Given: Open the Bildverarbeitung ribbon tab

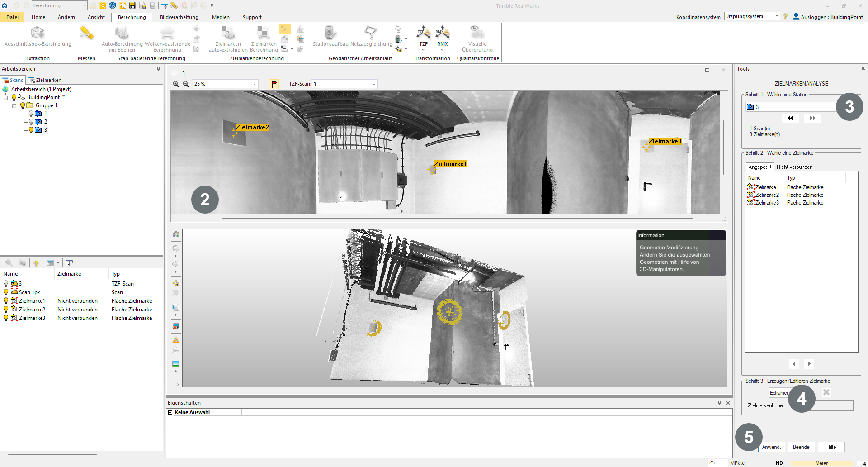Looking at the screenshot, I should [x=179, y=17].
